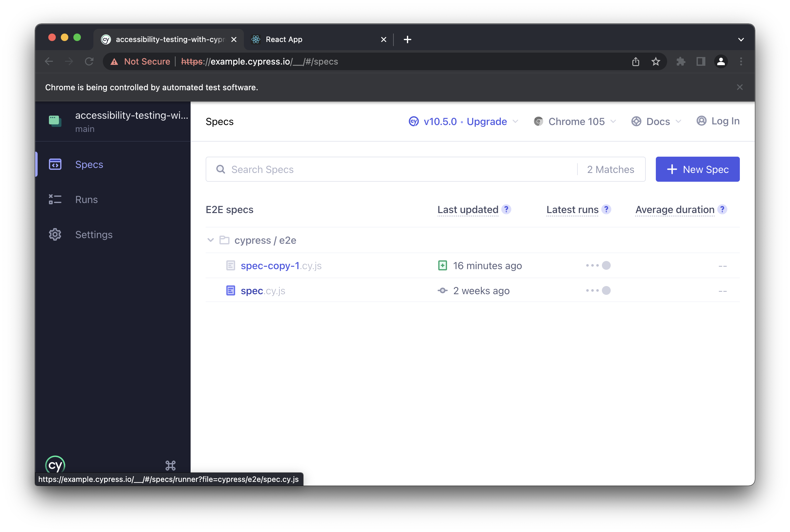Click the Average duration help icon

(x=722, y=209)
